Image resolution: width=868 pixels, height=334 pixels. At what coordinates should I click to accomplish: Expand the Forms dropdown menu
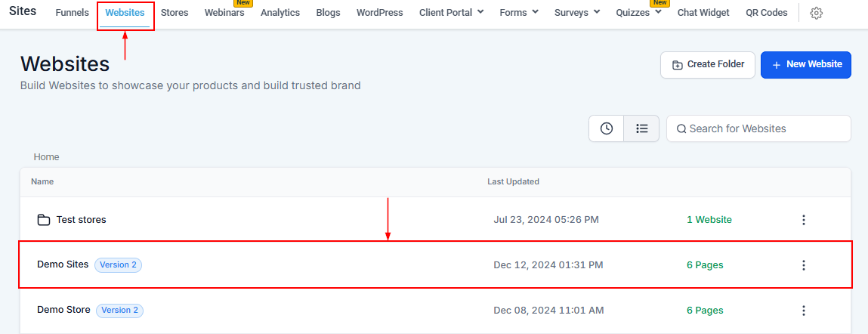(x=519, y=13)
